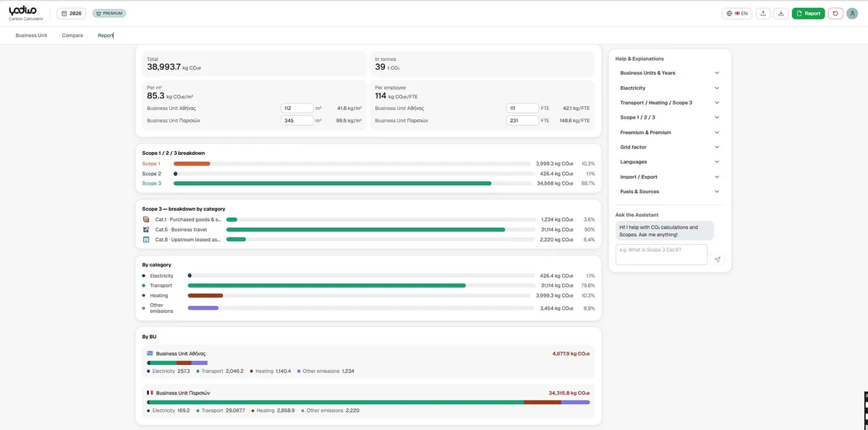This screenshot has height=430, width=868.
Task: Click the red reset icon button
Action: coord(835,13)
